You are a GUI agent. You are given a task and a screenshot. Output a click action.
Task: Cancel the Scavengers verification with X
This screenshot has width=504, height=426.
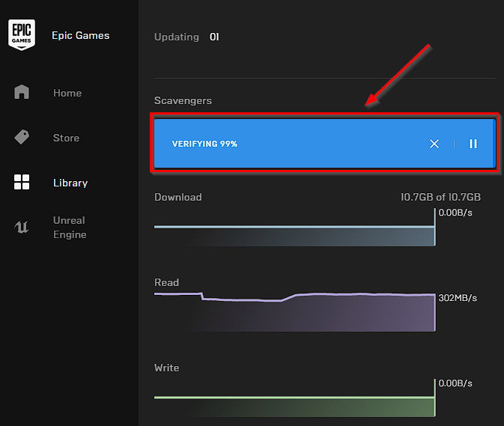434,144
